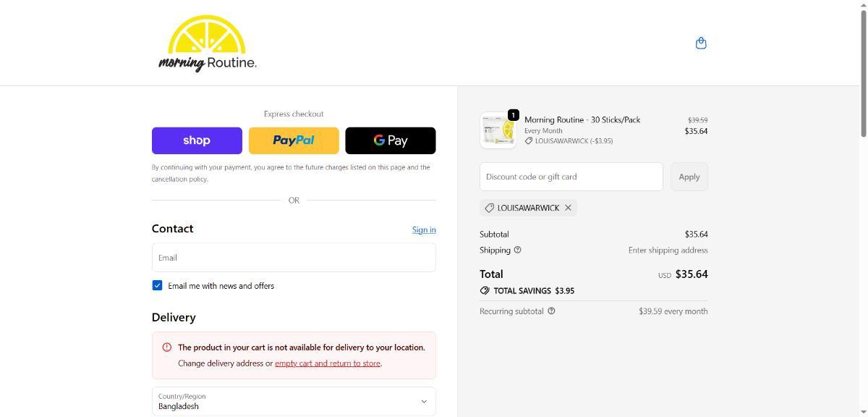Remove the LOUISAWARWICK discount code tag

pos(568,208)
